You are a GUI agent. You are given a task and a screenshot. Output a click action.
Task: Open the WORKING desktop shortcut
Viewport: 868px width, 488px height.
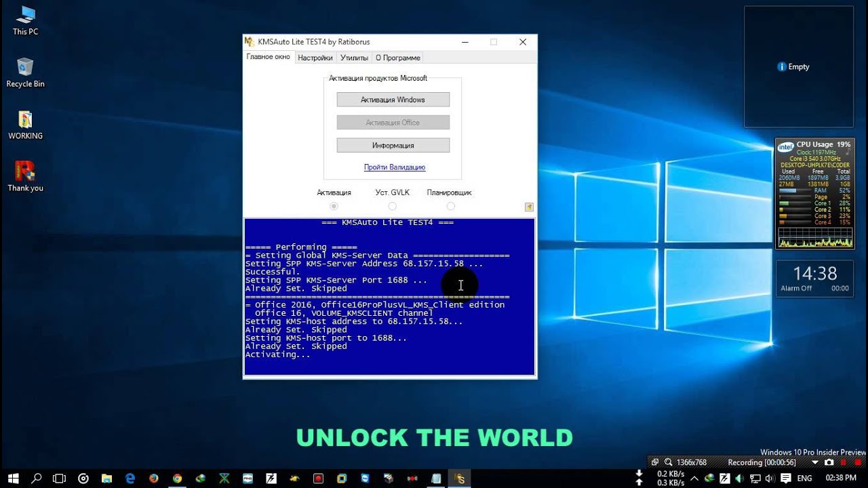coord(25,125)
